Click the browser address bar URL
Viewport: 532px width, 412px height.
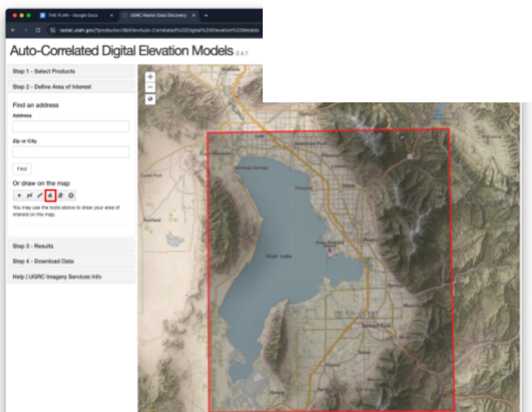click(x=159, y=30)
